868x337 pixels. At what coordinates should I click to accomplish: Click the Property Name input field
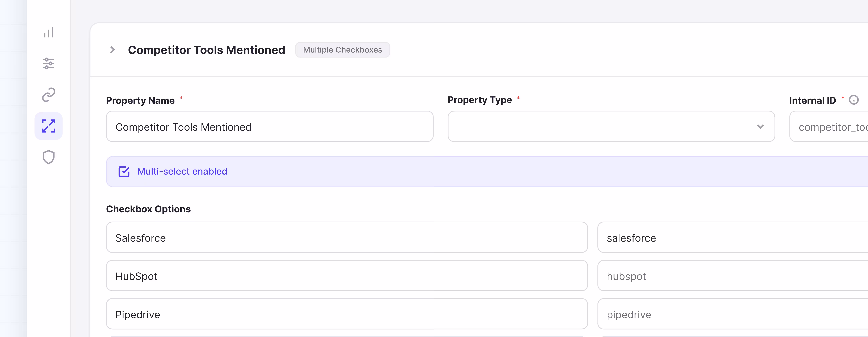(270, 126)
